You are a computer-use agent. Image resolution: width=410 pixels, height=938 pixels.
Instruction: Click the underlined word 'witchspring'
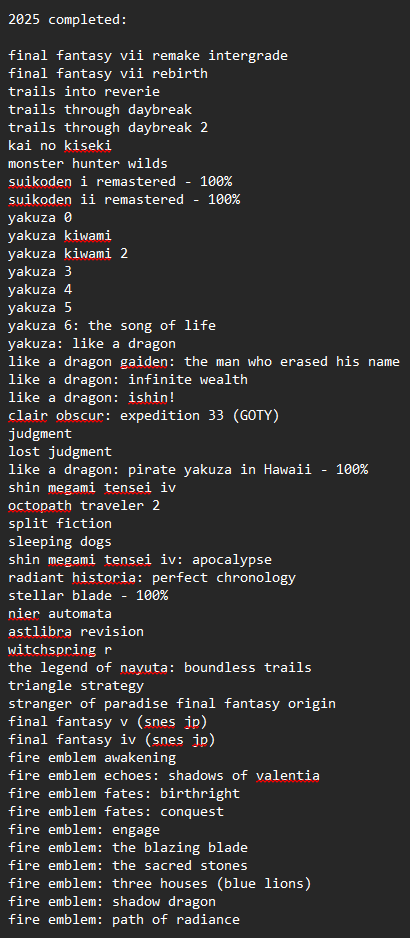(52, 650)
